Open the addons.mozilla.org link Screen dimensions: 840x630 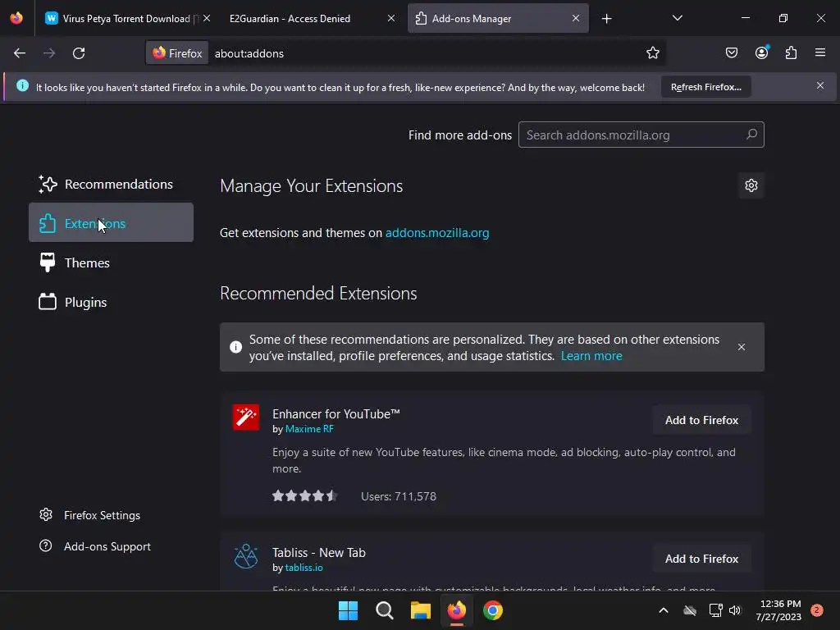(437, 233)
